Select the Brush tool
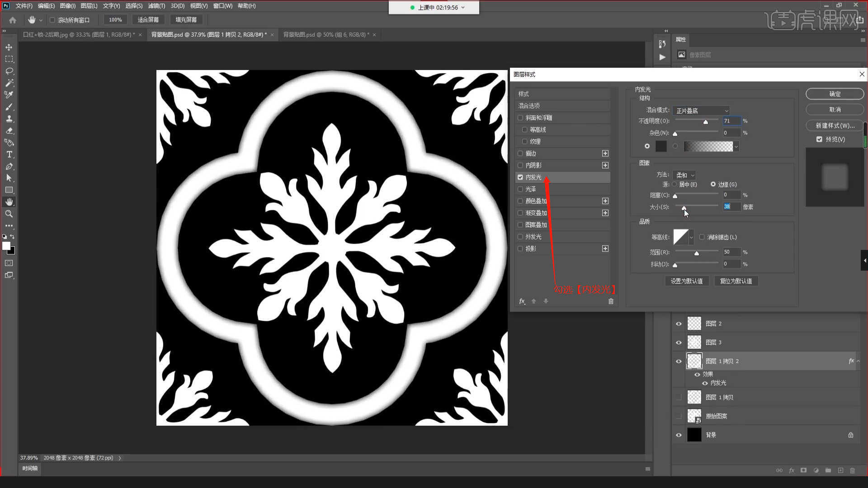This screenshot has height=488, width=868. point(9,107)
